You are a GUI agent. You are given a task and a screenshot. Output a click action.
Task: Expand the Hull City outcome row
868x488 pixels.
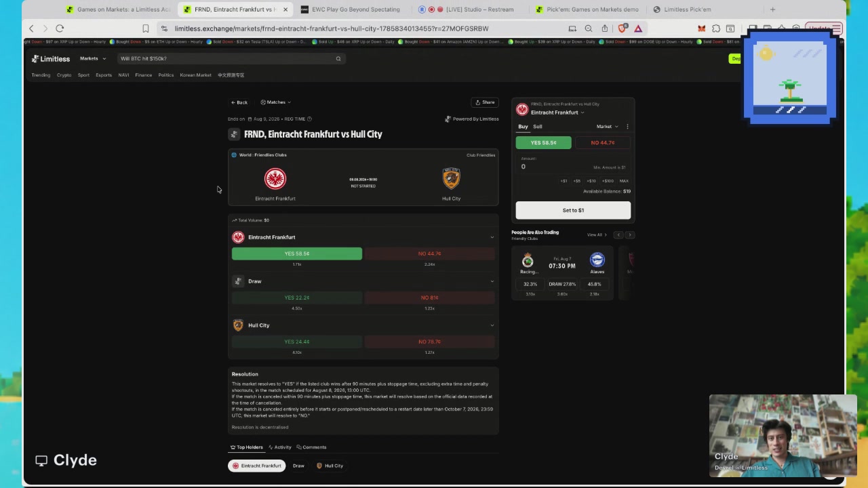pyautogui.click(x=492, y=325)
